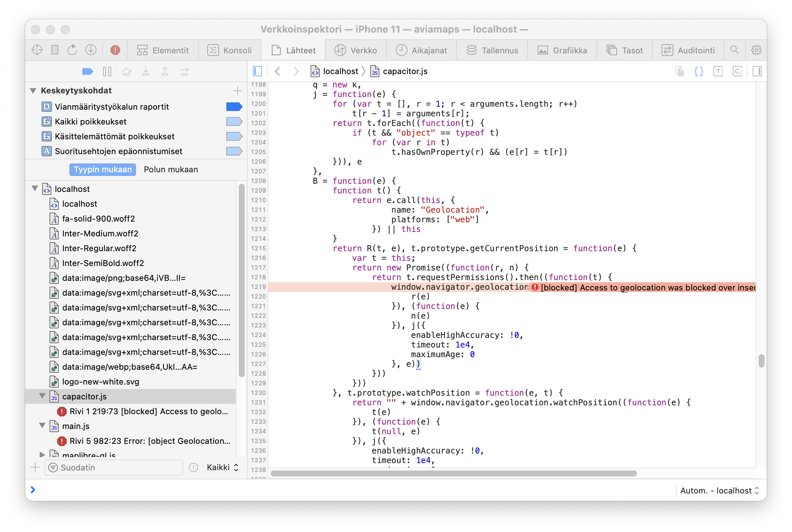Toggle all breakpoints with blue arrow icon
This screenshot has width=792, height=532.
[88, 72]
